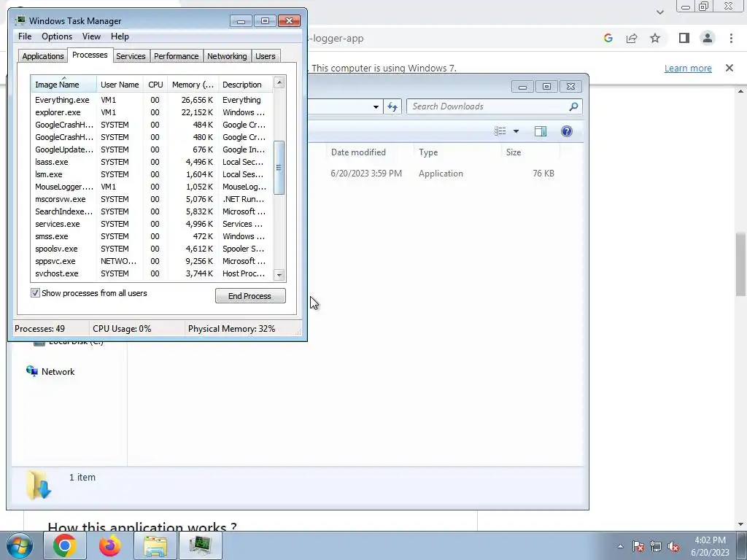
Task: Open the View menu in Task Manager
Action: click(91, 36)
